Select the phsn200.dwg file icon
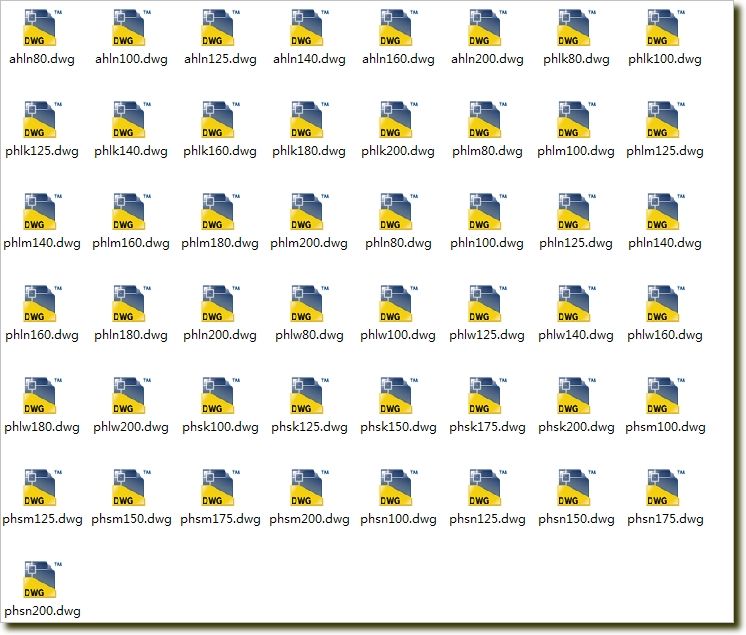Image resolution: width=746 pixels, height=635 pixels. (40, 580)
